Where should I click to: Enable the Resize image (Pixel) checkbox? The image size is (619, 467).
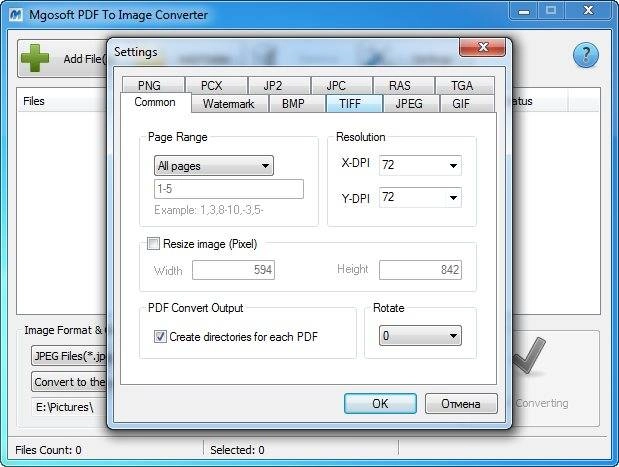click(x=153, y=244)
